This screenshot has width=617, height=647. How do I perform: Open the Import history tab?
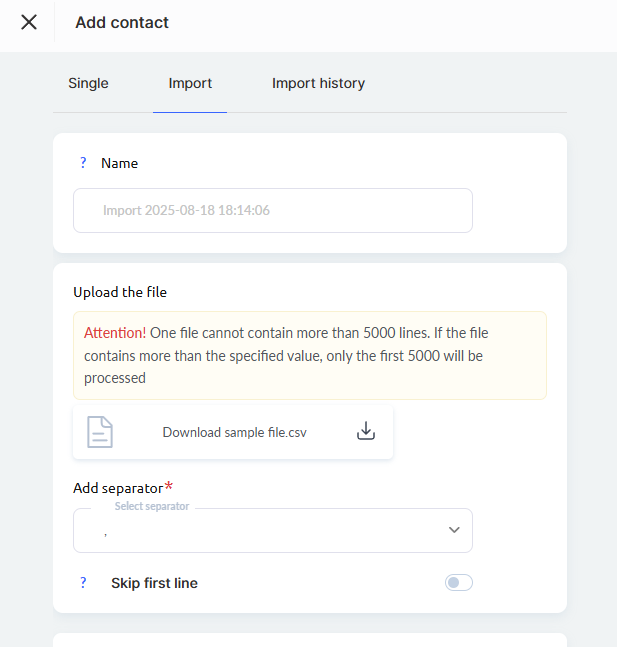click(318, 83)
